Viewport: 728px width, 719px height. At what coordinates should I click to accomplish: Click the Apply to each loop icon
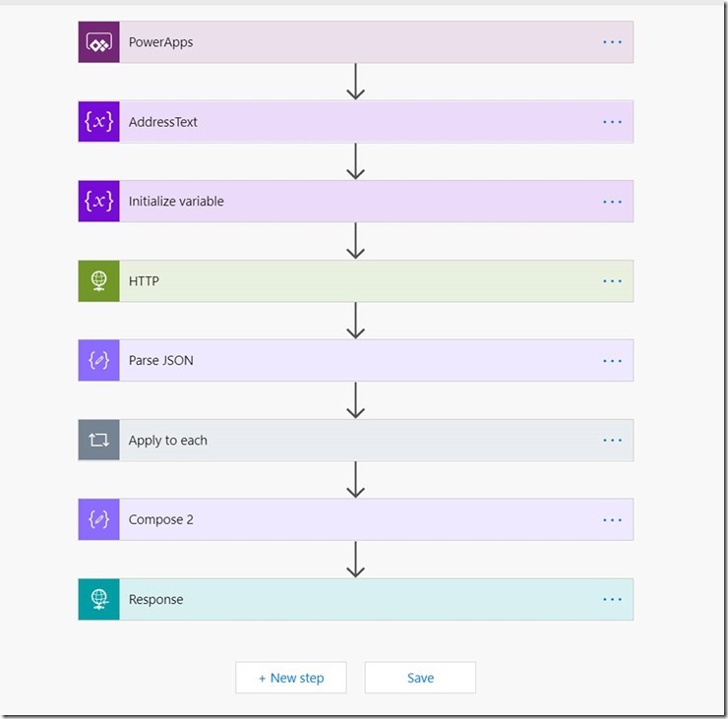[98, 441]
